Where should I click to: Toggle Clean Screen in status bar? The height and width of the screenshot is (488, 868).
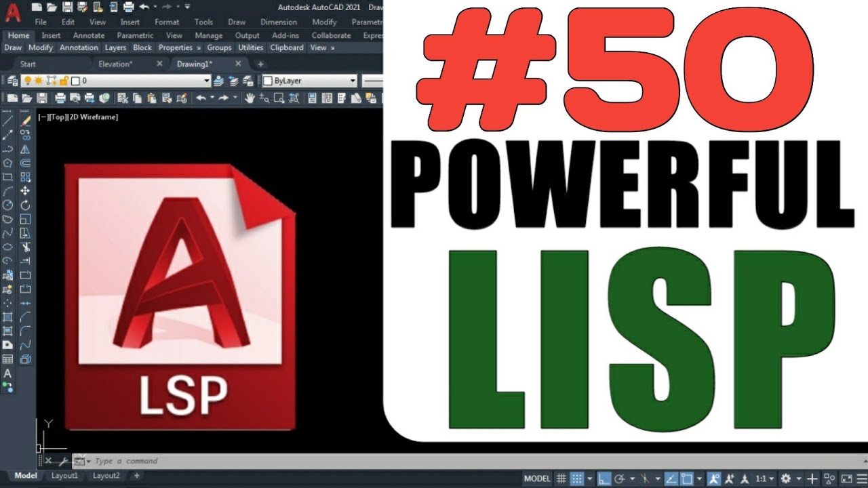click(x=847, y=479)
